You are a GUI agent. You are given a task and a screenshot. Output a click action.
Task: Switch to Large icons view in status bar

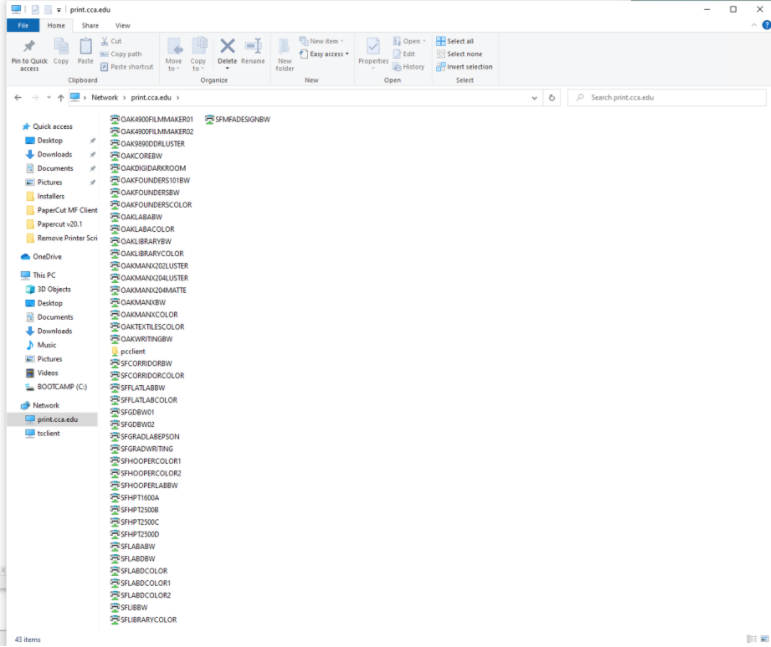pos(765,639)
